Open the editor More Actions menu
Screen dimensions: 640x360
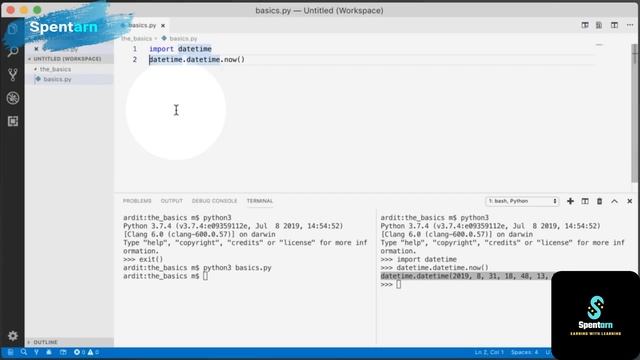(x=630, y=25)
